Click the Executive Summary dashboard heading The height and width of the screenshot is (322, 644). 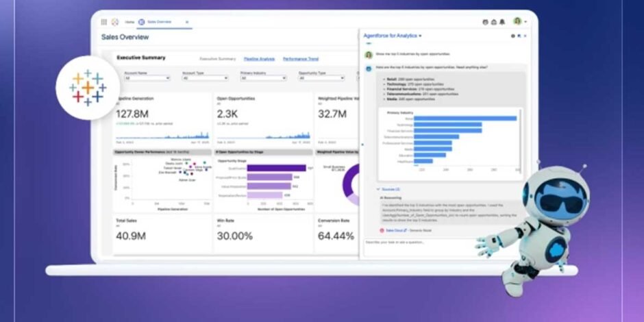[x=141, y=58]
